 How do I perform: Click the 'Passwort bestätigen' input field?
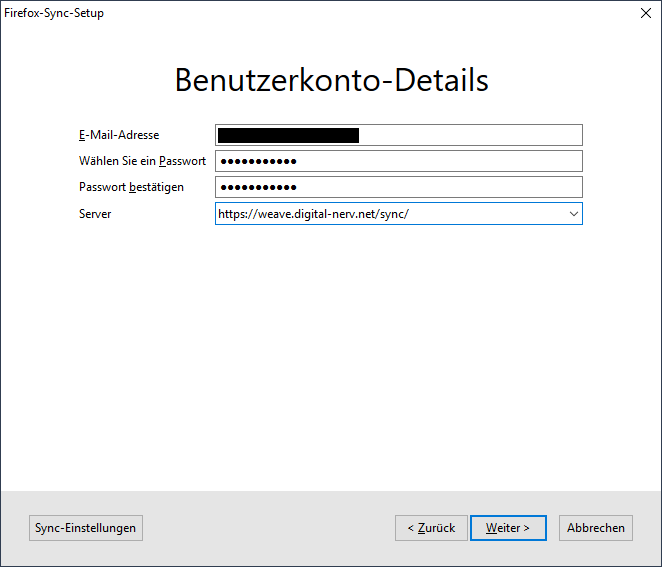399,187
